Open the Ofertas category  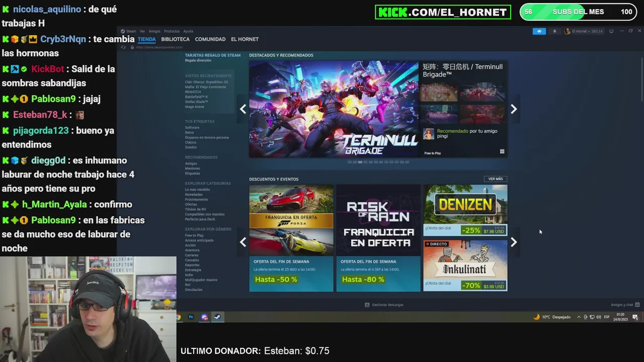point(191,205)
